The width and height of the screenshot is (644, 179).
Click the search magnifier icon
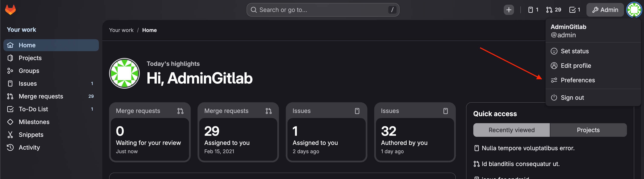(254, 10)
